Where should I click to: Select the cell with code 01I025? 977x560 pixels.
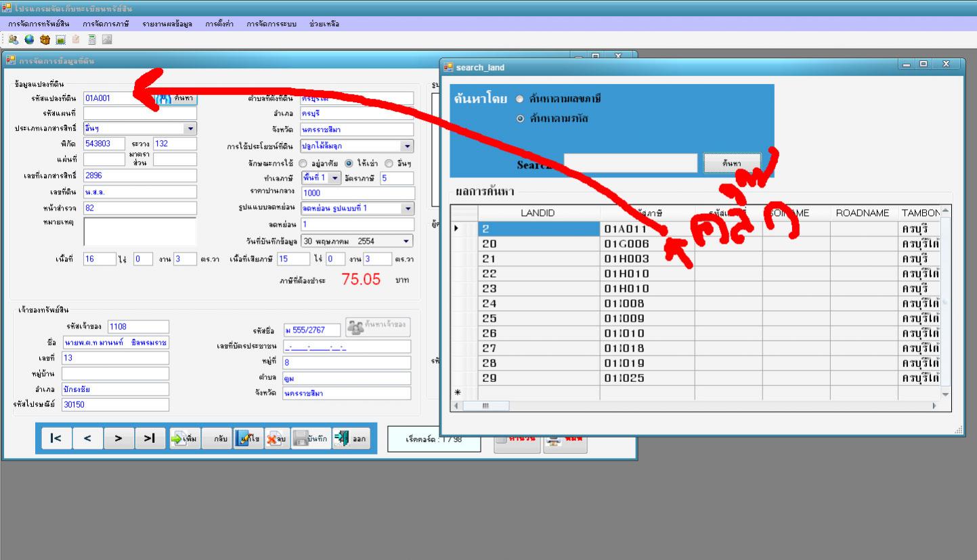pyautogui.click(x=647, y=378)
